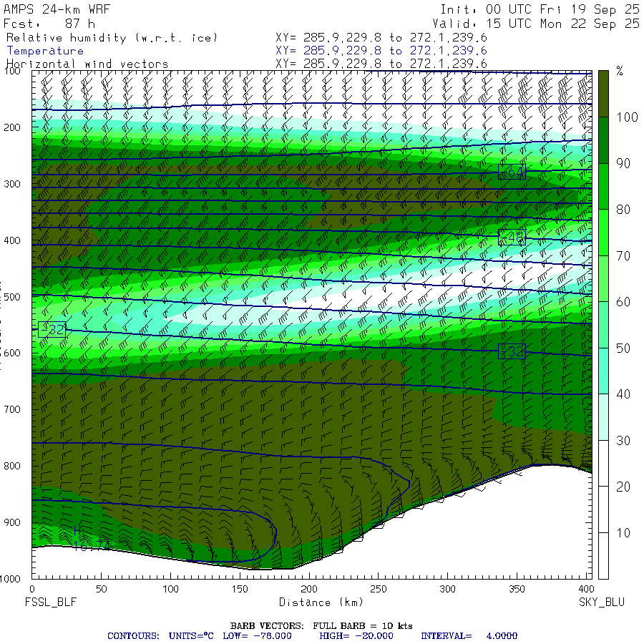Select the colorbar segment between 40 and 50

coord(603,371)
